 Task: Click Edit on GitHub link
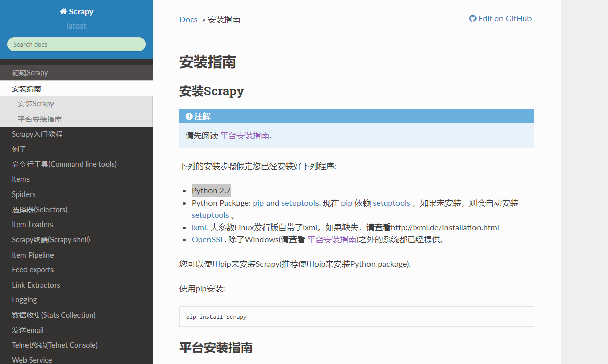[x=500, y=19]
